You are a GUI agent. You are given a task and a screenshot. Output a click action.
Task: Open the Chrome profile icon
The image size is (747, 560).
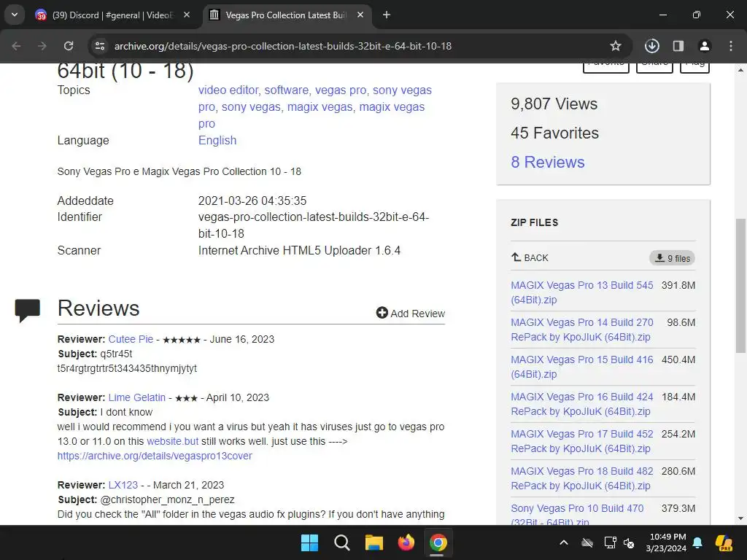coord(704,46)
